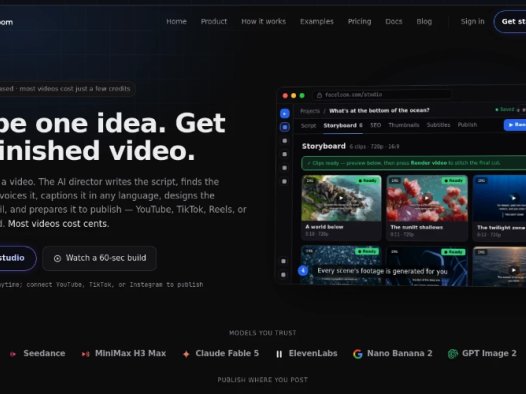Visit the Blog link
The width and height of the screenshot is (526, 394).
coord(424,21)
